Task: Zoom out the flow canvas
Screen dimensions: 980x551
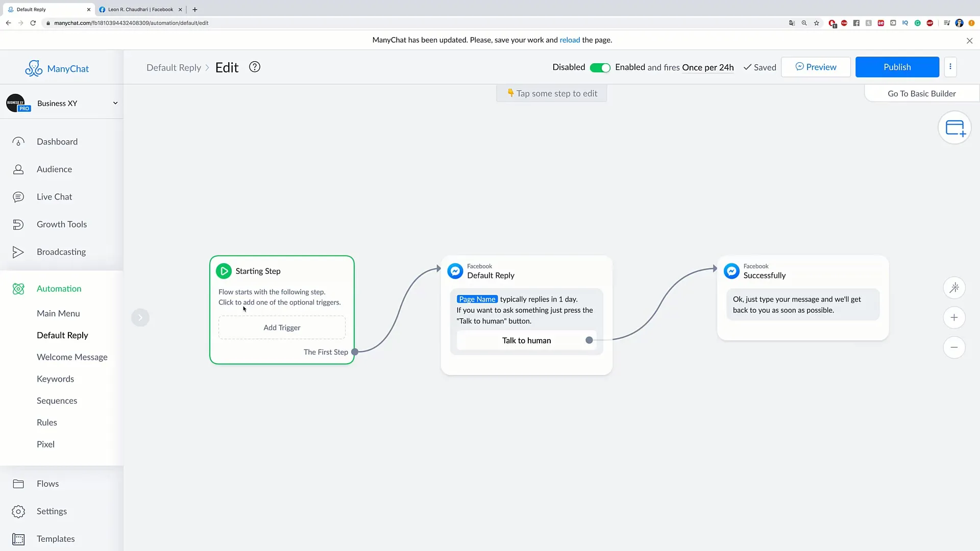Action: (954, 347)
